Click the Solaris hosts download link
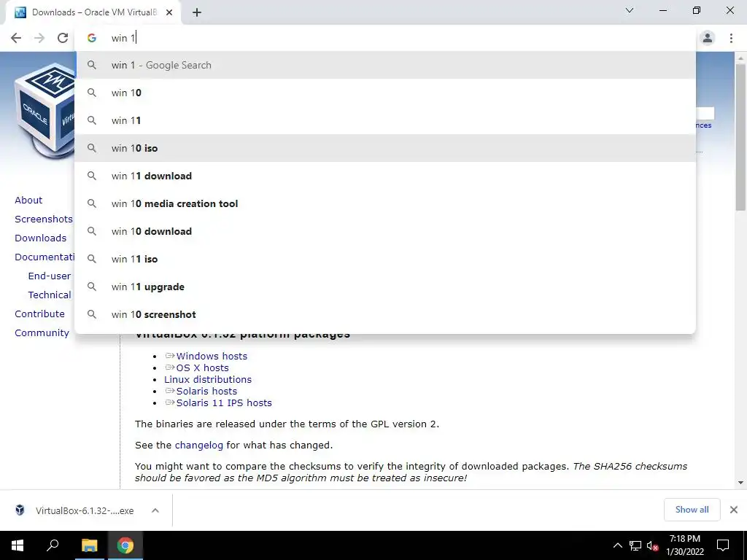Screen dimensions: 747x560 pyautogui.click(x=206, y=392)
